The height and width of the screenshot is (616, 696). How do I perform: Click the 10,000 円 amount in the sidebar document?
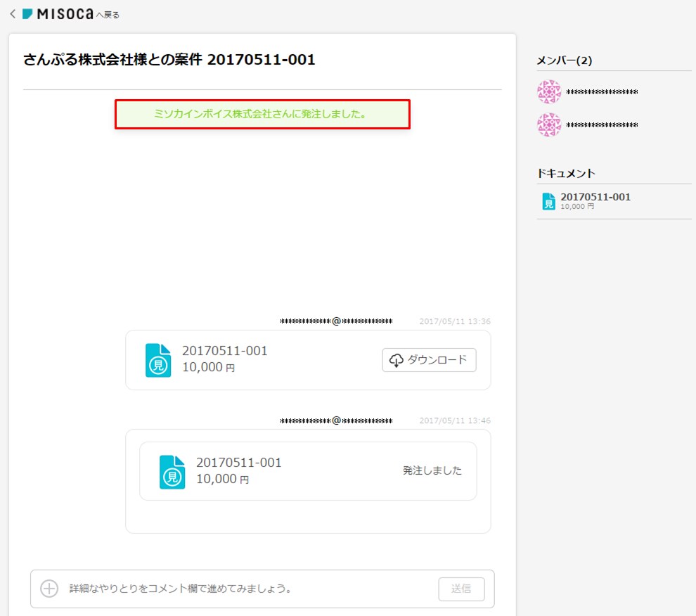tap(577, 207)
